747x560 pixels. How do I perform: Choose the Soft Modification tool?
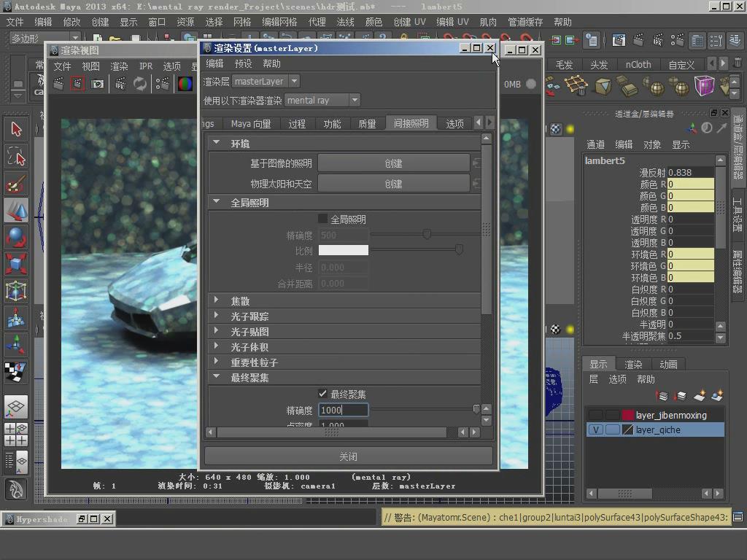tap(16, 318)
